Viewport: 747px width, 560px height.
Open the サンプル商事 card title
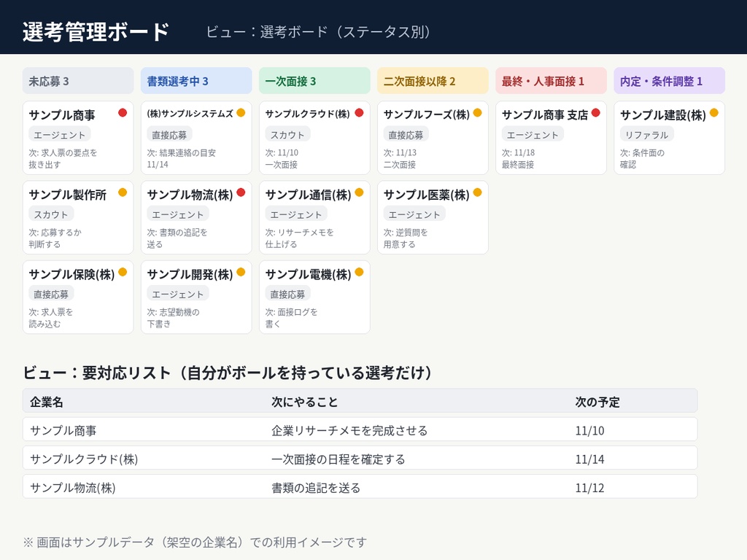click(x=62, y=115)
